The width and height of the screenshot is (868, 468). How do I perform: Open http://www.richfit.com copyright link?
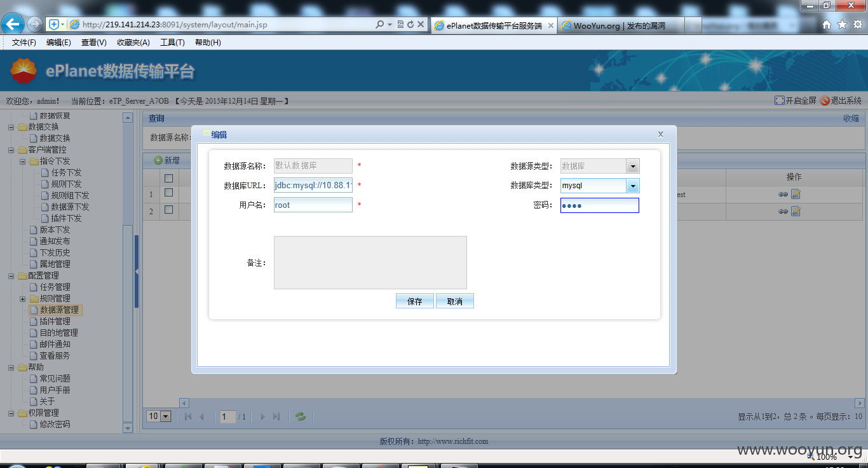click(453, 441)
